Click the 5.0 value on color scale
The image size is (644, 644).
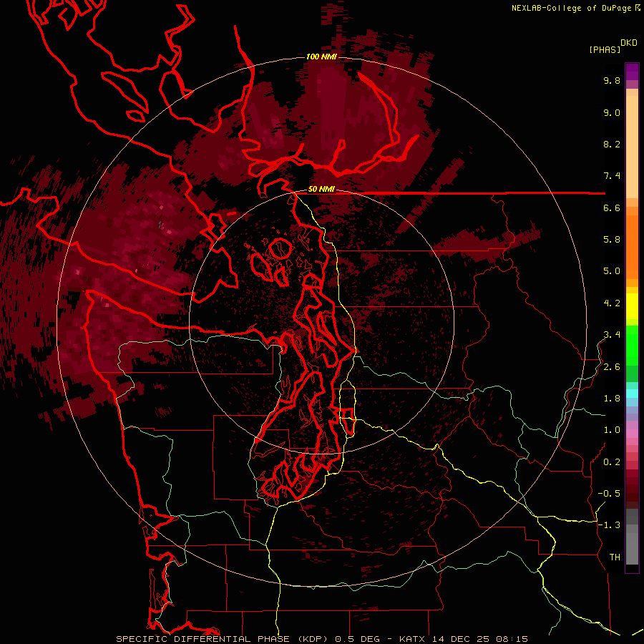tap(612, 271)
